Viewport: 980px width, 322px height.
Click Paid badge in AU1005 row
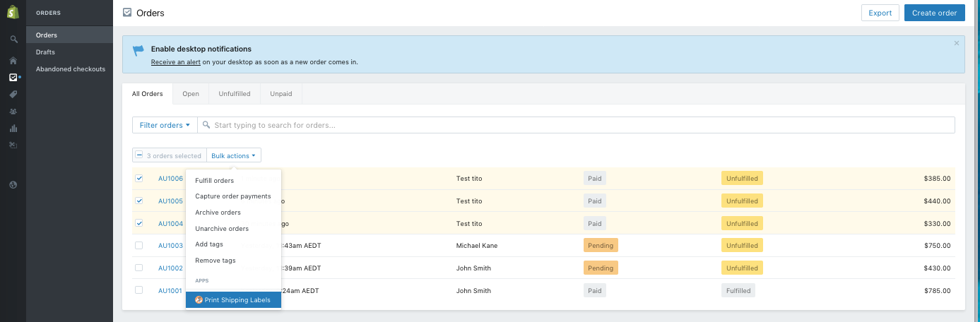pos(595,201)
